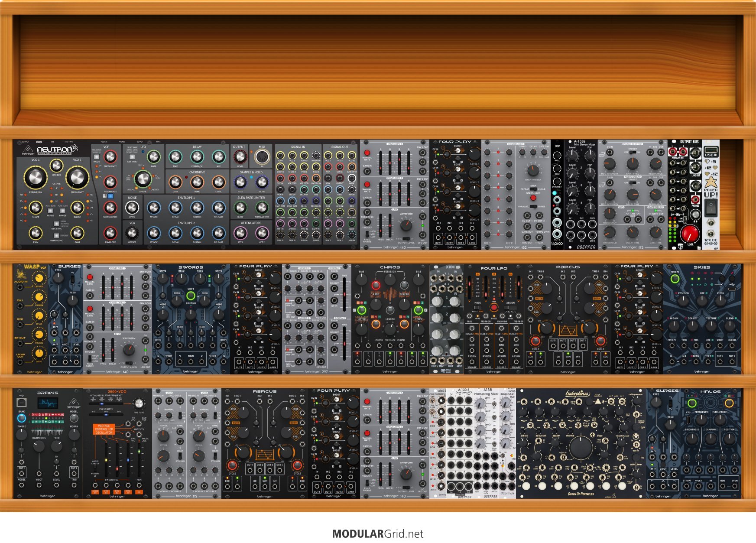Click the green Freeze button on Skies

tap(675, 279)
